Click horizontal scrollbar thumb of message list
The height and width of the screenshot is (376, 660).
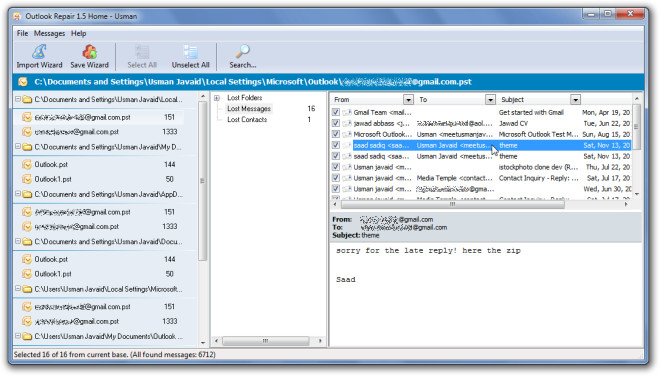452,204
